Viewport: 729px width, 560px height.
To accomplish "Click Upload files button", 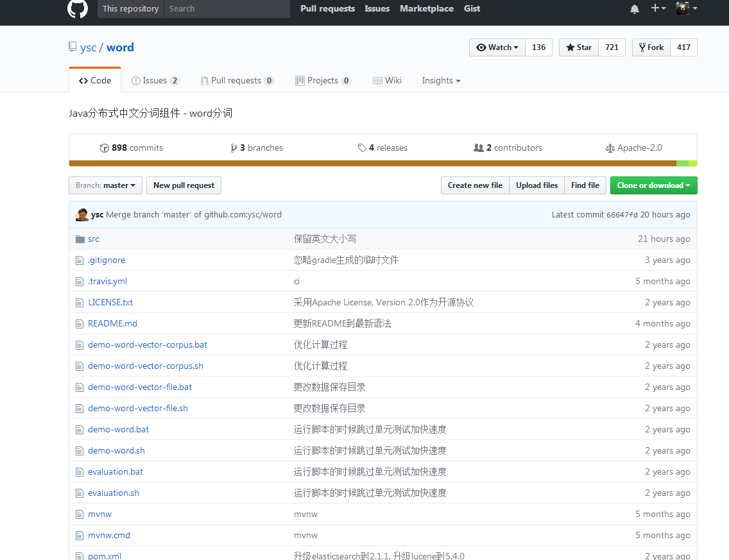I will [537, 185].
